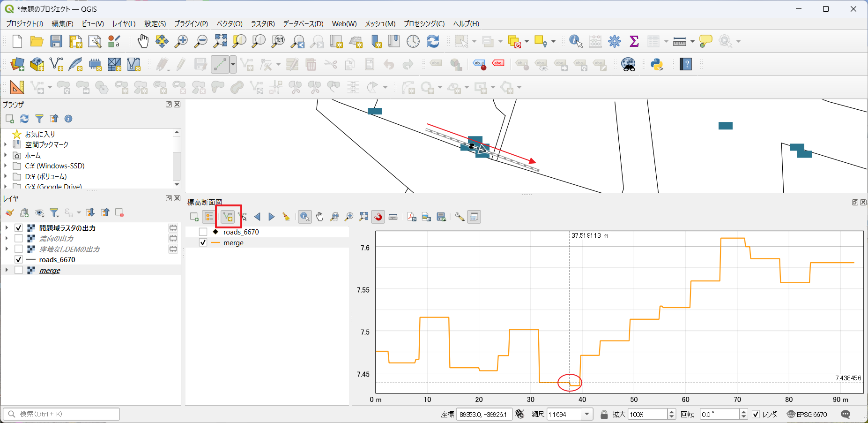Expand the C:¥ (Windows-SSD) drive

click(6, 166)
